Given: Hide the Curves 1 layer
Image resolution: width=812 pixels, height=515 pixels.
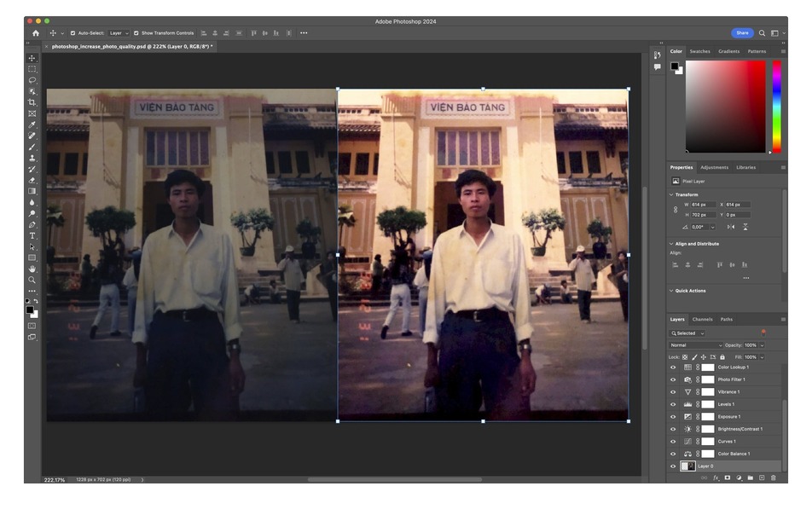Looking at the screenshot, I should coord(673,442).
